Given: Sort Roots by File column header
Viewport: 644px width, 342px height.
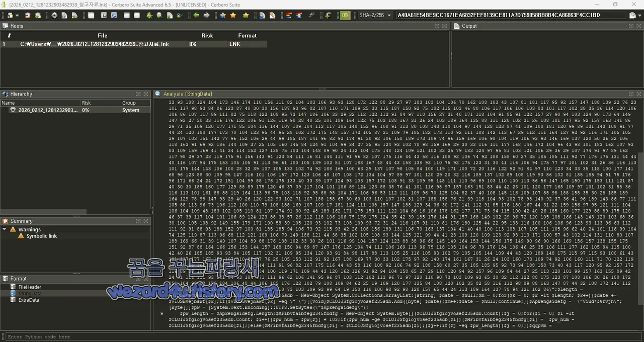Looking at the screenshot, I should 103,36.
